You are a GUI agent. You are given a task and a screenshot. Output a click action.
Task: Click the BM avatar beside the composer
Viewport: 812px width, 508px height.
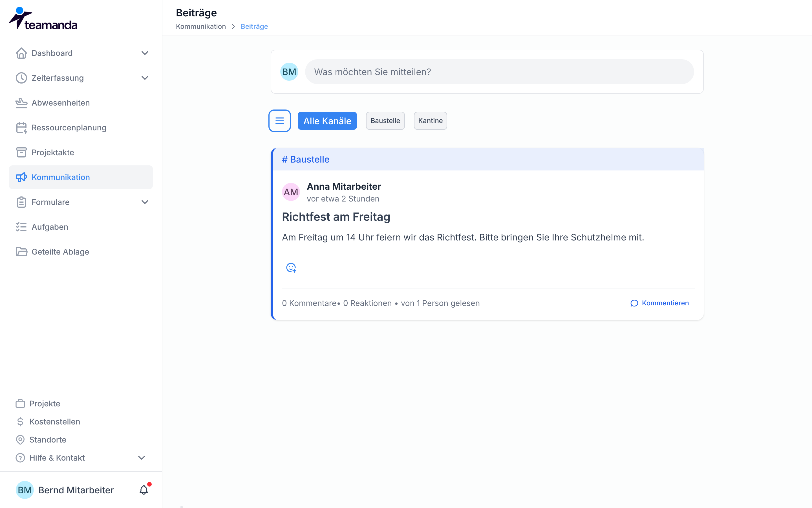coord(289,72)
